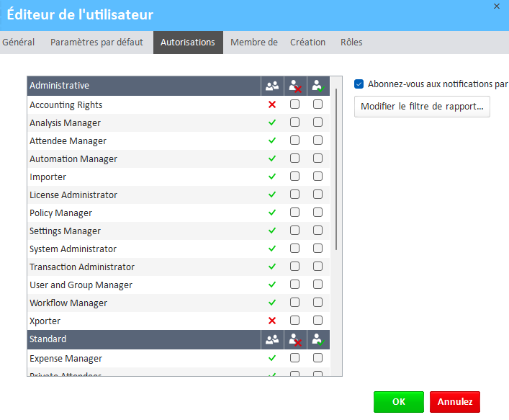
Task: Open the Membre de tab
Action: [253, 43]
